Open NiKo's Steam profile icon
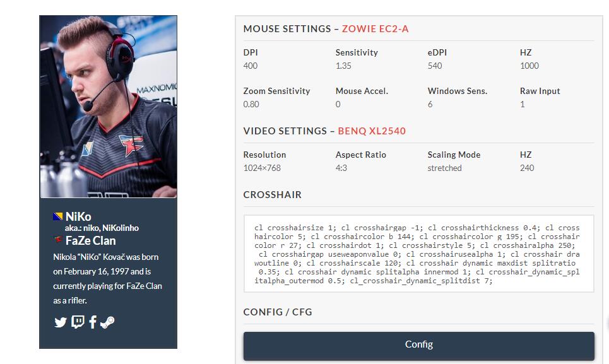The width and height of the screenshot is (609, 364). point(107,322)
